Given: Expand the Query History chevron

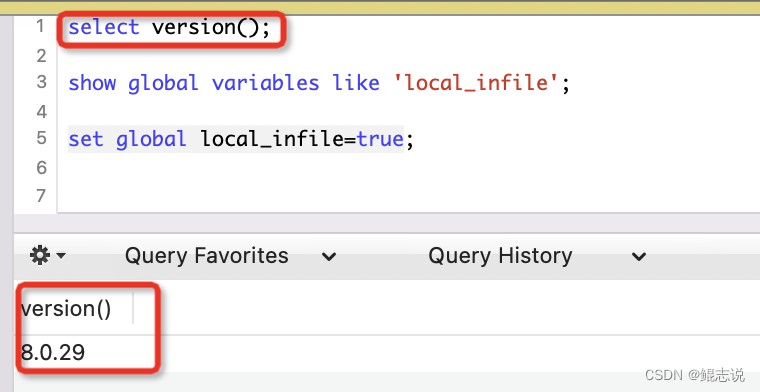Looking at the screenshot, I should (x=639, y=256).
